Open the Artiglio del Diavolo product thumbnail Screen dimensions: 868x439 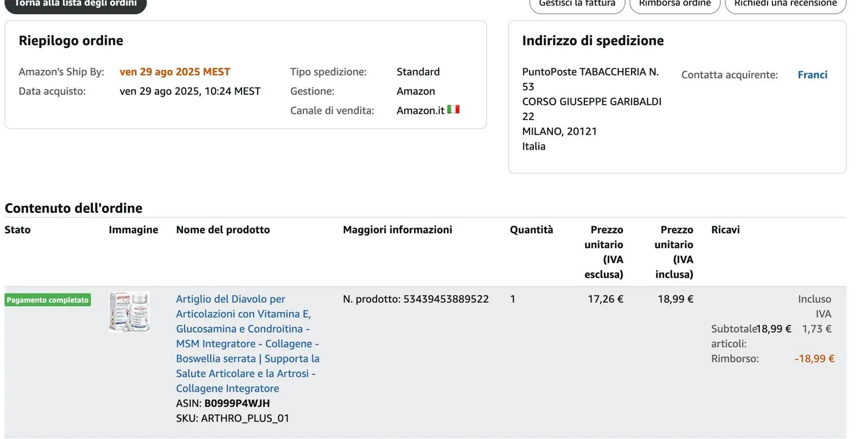(129, 311)
